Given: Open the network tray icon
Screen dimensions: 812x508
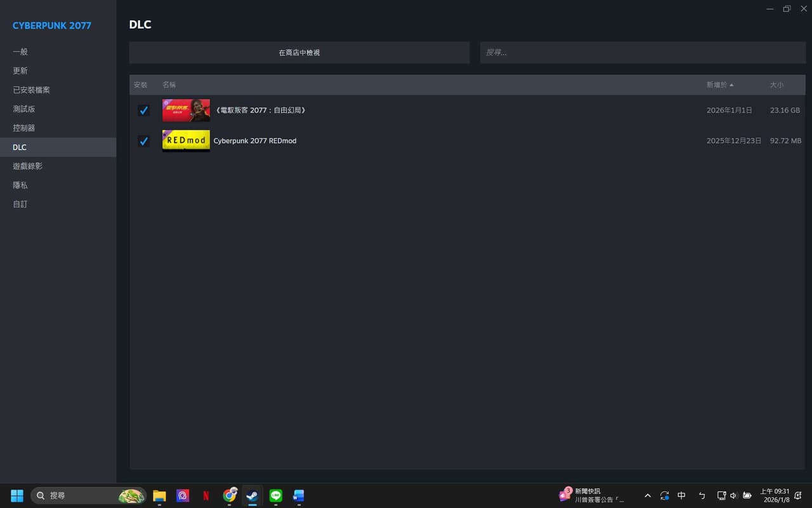Looking at the screenshot, I should point(721,495).
